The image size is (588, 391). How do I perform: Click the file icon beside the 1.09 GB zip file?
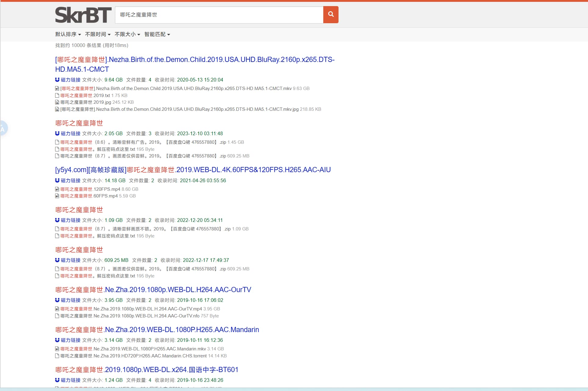tap(57, 229)
